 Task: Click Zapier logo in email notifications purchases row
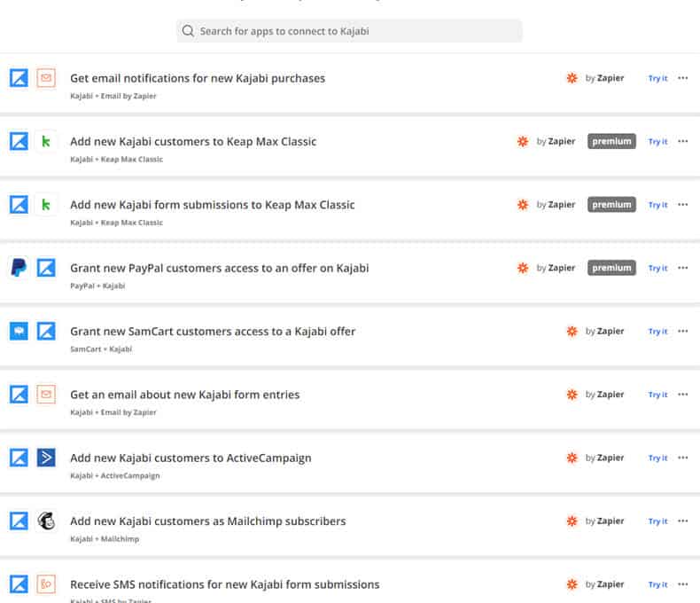coord(572,78)
